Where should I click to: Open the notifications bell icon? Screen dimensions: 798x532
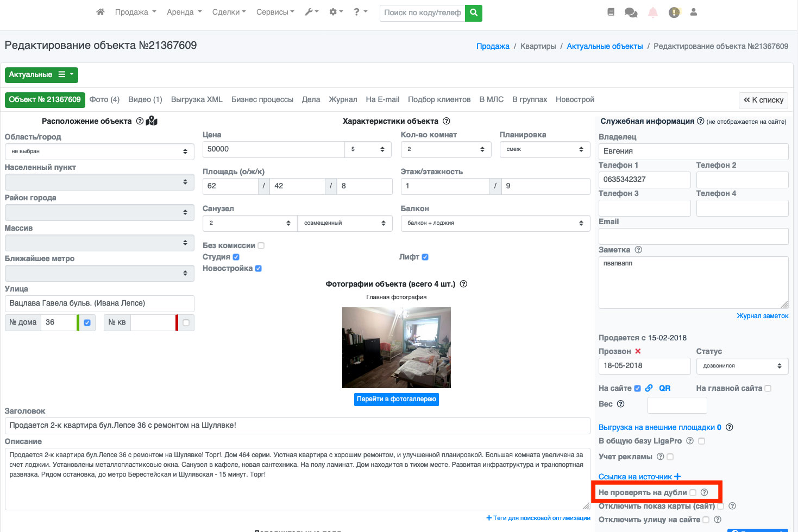coord(652,12)
